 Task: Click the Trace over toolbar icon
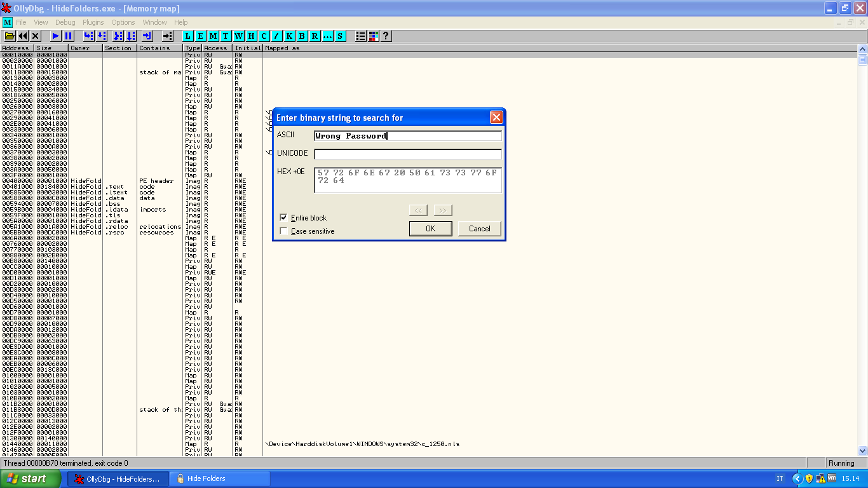[131, 36]
